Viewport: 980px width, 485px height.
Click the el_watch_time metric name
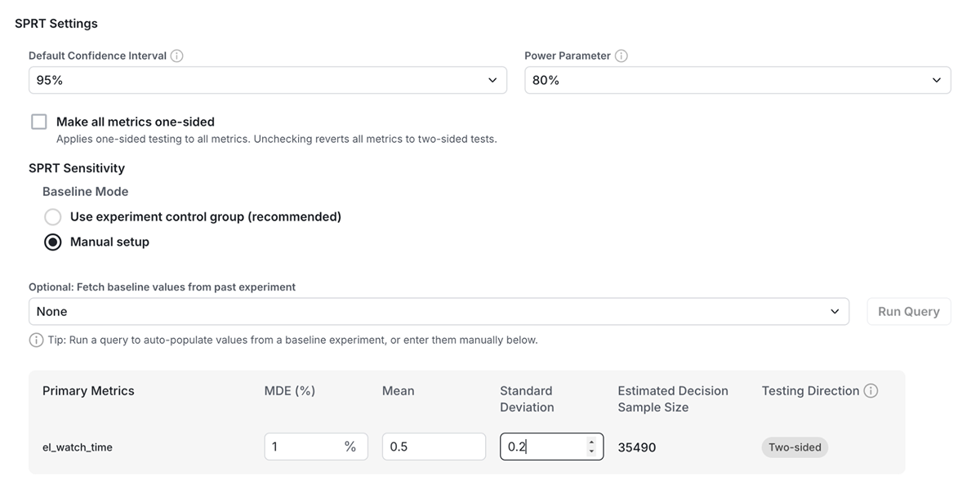point(78,447)
